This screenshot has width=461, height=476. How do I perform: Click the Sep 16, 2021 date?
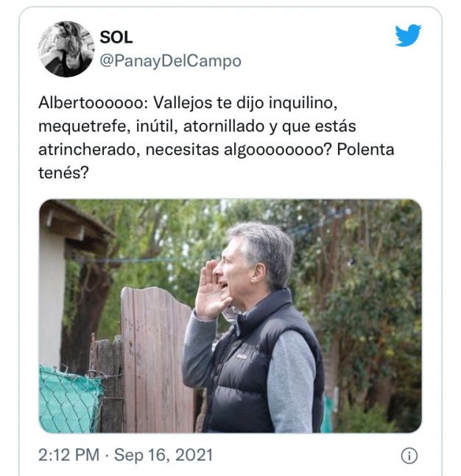pos(163,455)
